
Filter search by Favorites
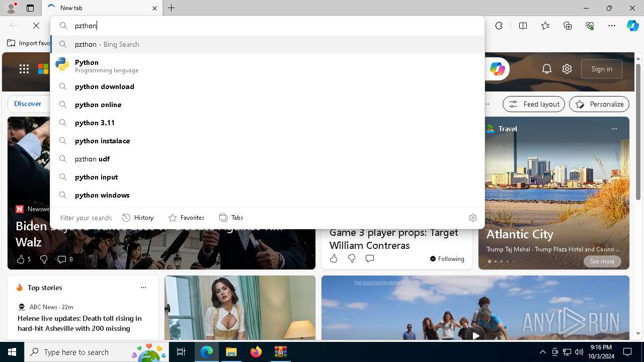pyautogui.click(x=186, y=218)
